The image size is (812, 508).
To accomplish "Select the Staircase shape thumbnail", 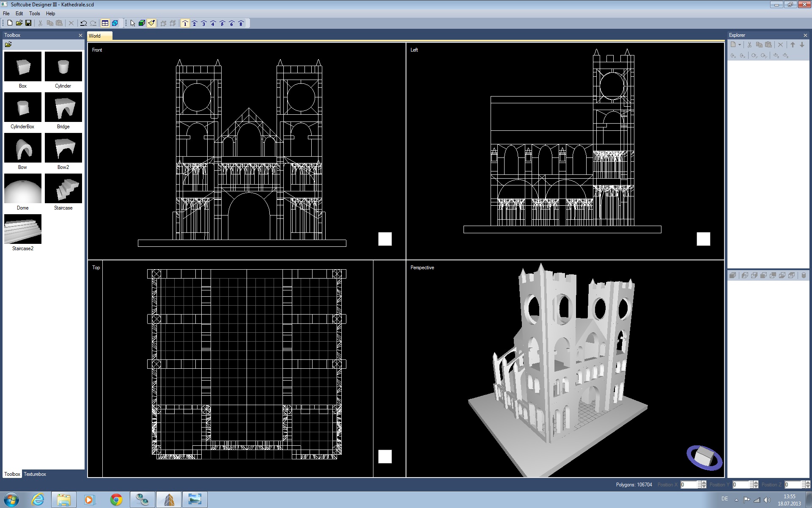I will click(63, 189).
